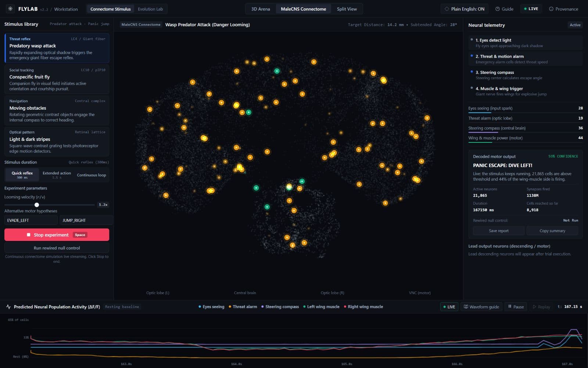Click the EVADE_LEFT hypothesis field

pyautogui.click(x=31, y=220)
